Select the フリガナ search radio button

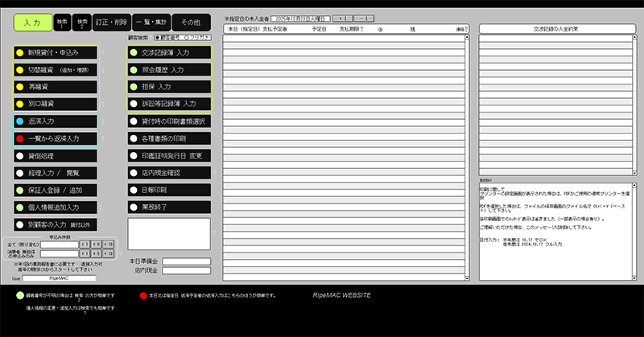coord(188,37)
